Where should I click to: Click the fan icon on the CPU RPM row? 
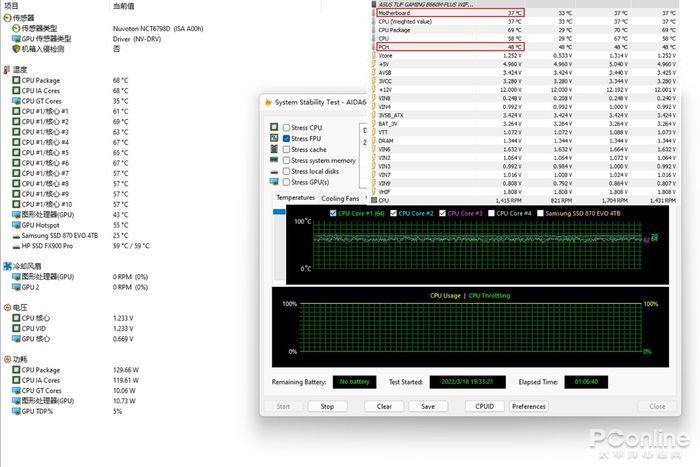point(374,200)
